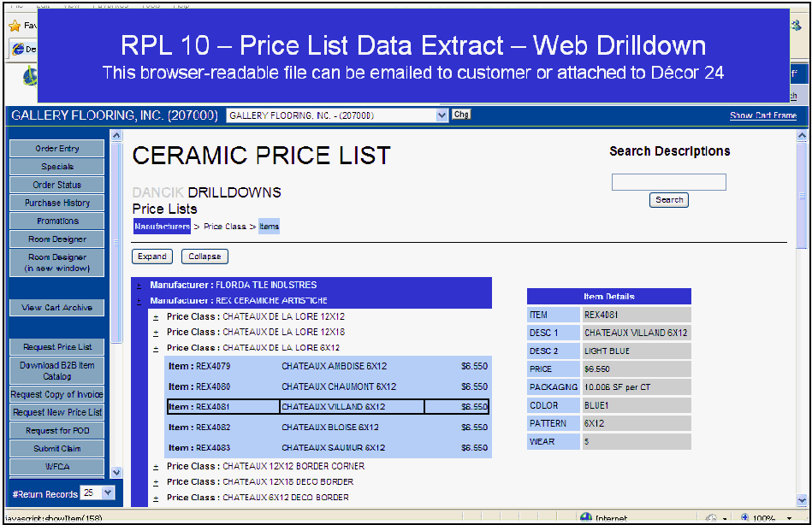Select the Items breadcrumb
The width and height of the screenshot is (812, 525).
coord(269,227)
